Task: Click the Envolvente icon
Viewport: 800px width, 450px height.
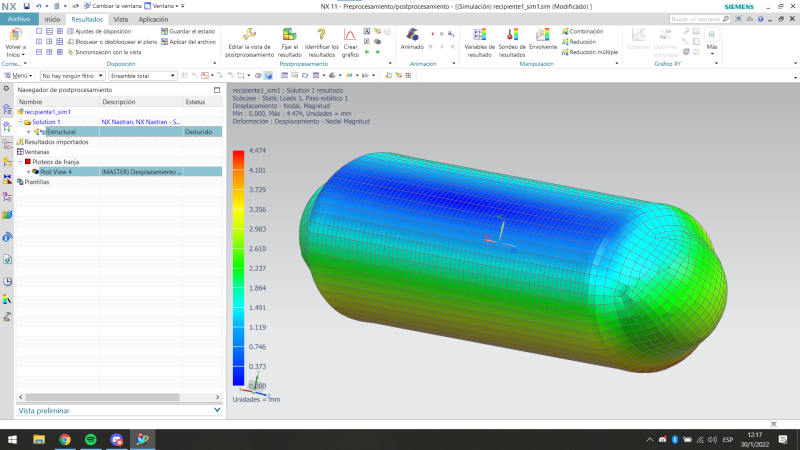Action: [542, 35]
